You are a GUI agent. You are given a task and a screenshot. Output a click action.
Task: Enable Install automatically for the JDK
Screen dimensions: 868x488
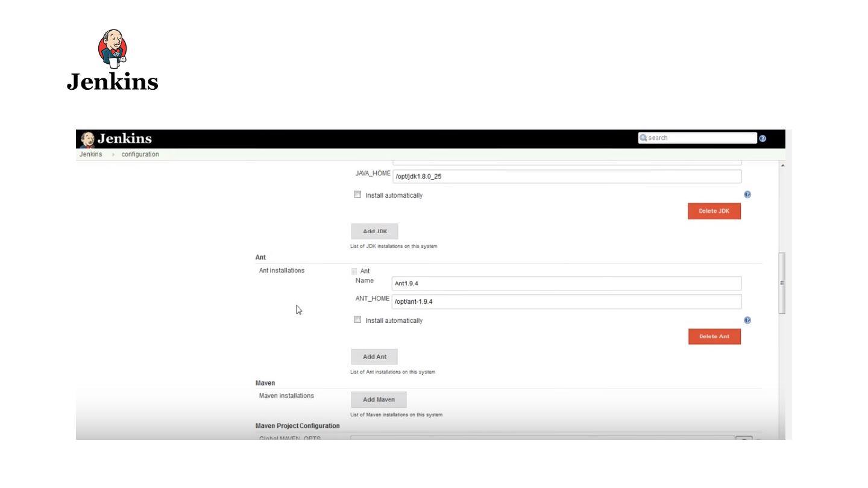[357, 195]
